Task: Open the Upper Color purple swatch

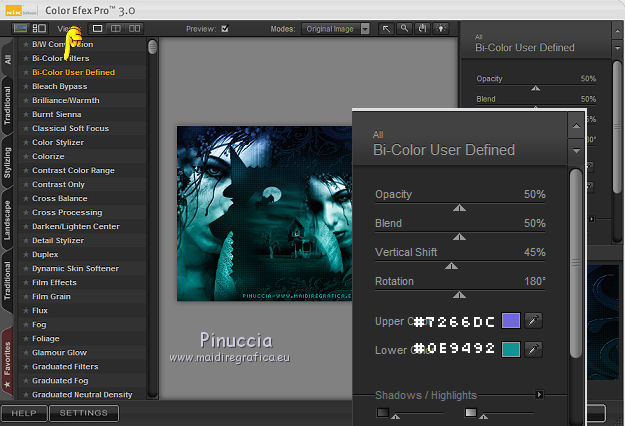Action: [x=511, y=321]
